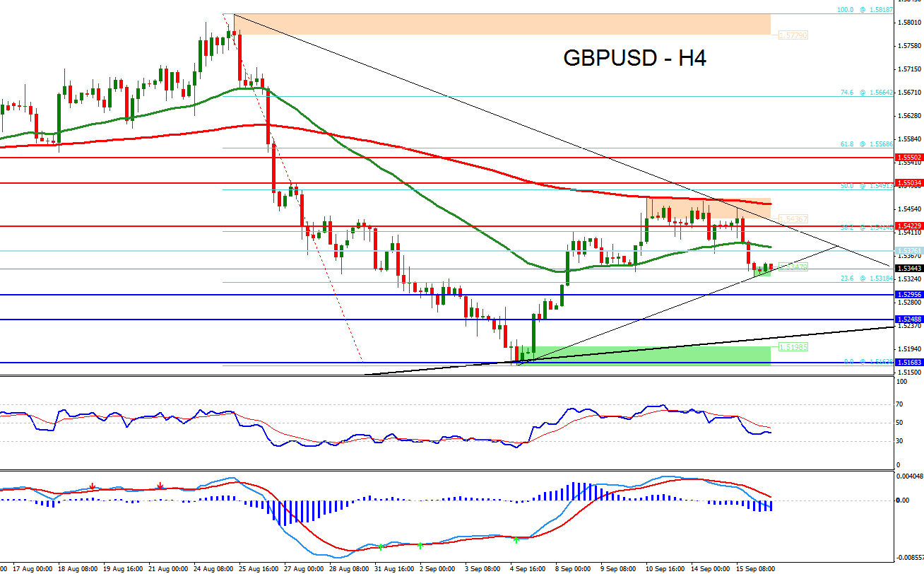
Task: Click the MACD green arrow above 2 Sep 00:00
Action: (420, 545)
